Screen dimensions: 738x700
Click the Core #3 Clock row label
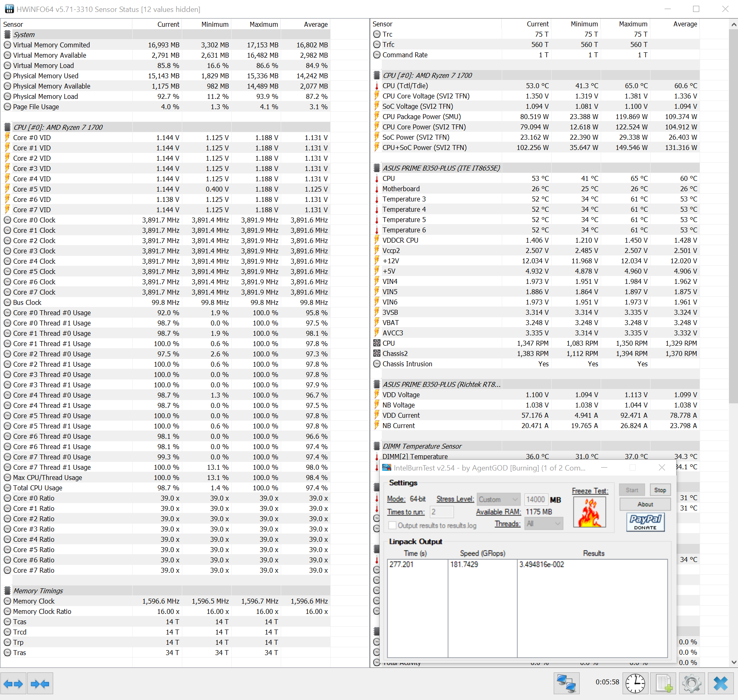tap(34, 251)
